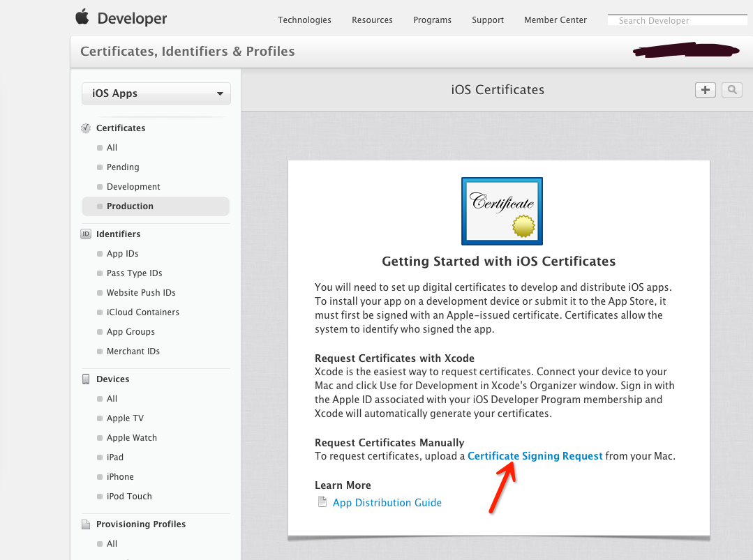This screenshot has height=560, width=753.
Task: Select iPhone devices
Action: (x=120, y=477)
